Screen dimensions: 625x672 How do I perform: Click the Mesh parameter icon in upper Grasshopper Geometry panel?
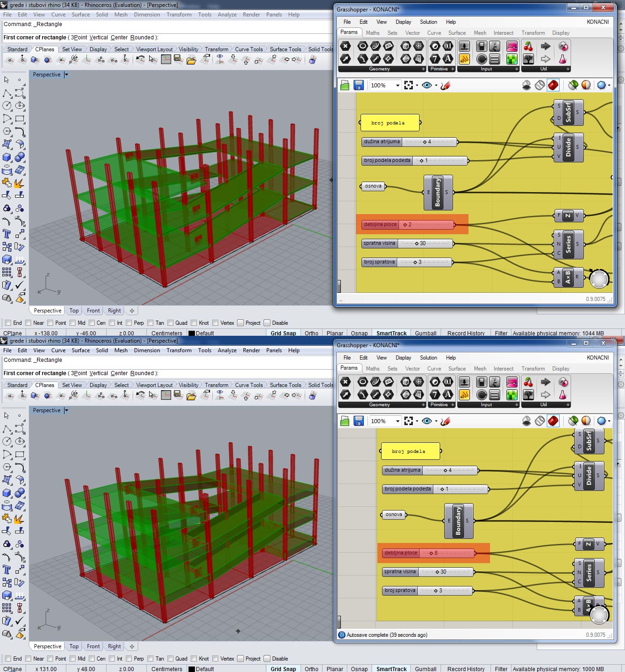point(418,46)
